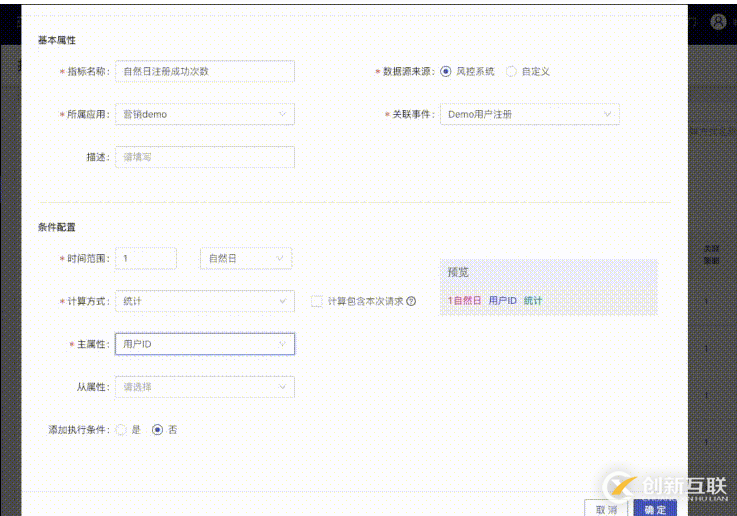The image size is (737, 516).
Task: Click the 确定 button
Action: [655, 508]
